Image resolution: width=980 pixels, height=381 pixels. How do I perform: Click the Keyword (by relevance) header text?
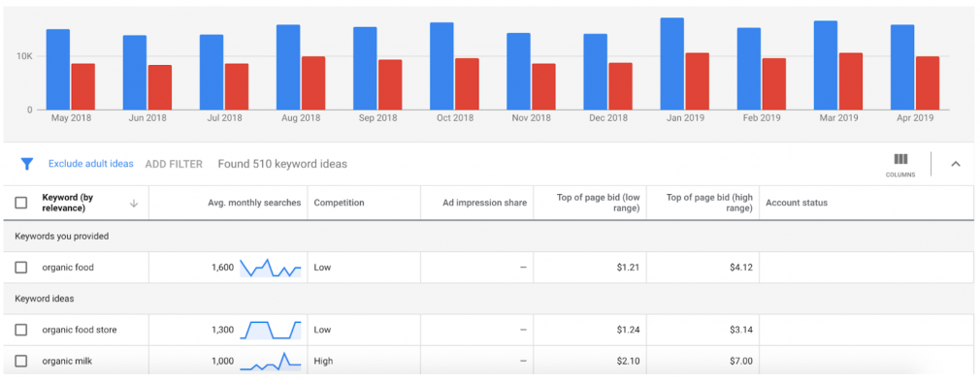68,203
